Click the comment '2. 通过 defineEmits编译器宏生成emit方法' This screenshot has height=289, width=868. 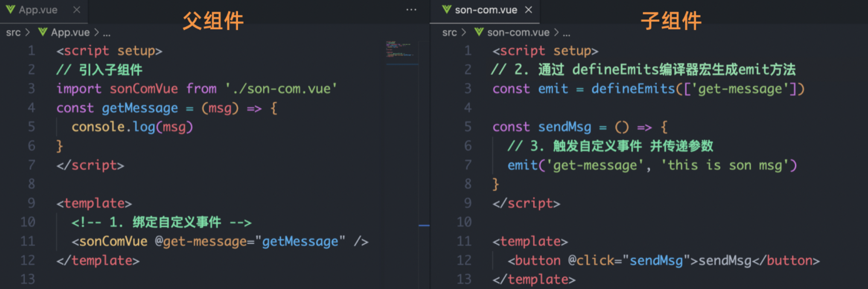[644, 70]
